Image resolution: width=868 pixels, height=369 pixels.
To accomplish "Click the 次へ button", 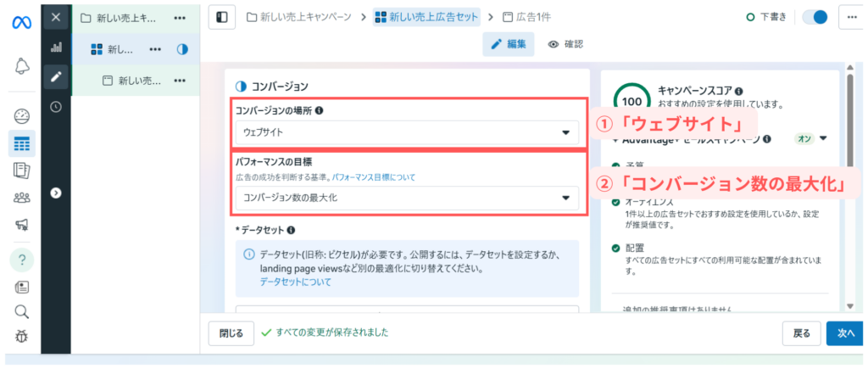I will [846, 333].
